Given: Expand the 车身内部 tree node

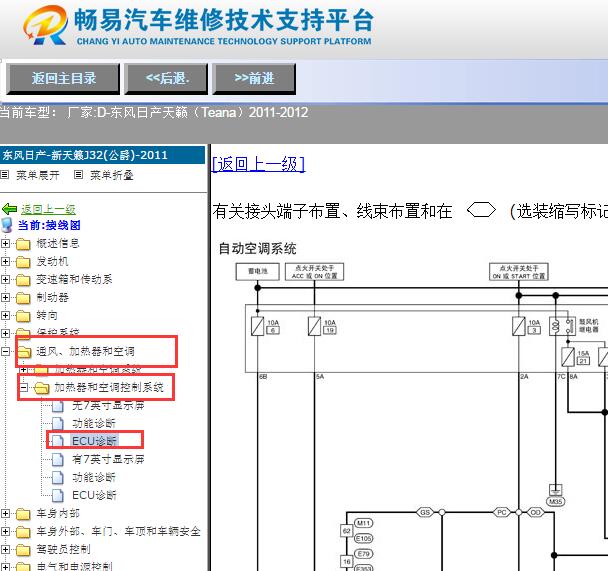Looking at the screenshot, I should click(x=5, y=514).
